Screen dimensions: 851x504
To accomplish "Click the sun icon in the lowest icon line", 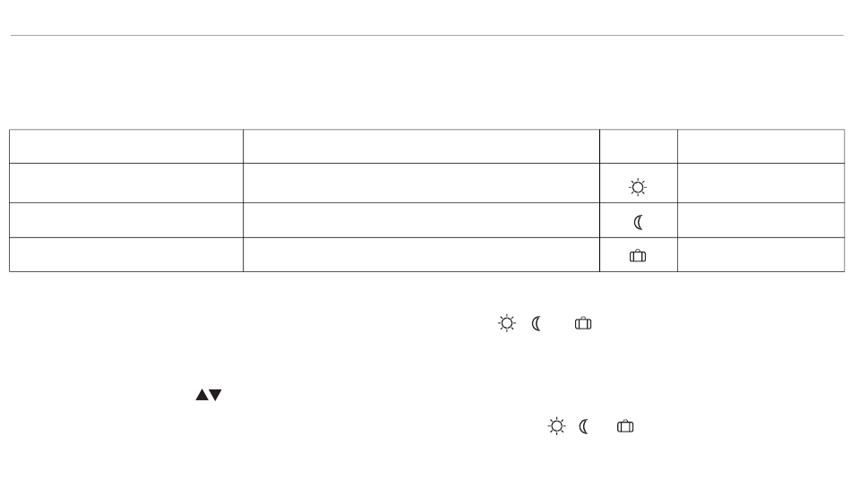I will point(557,426).
